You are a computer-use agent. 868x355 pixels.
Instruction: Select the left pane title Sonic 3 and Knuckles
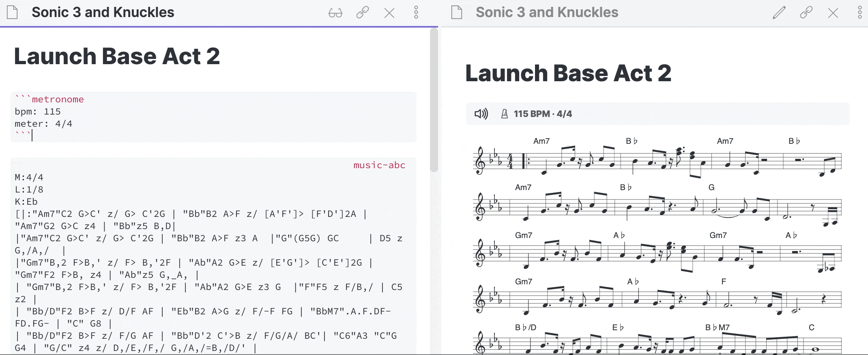(103, 12)
